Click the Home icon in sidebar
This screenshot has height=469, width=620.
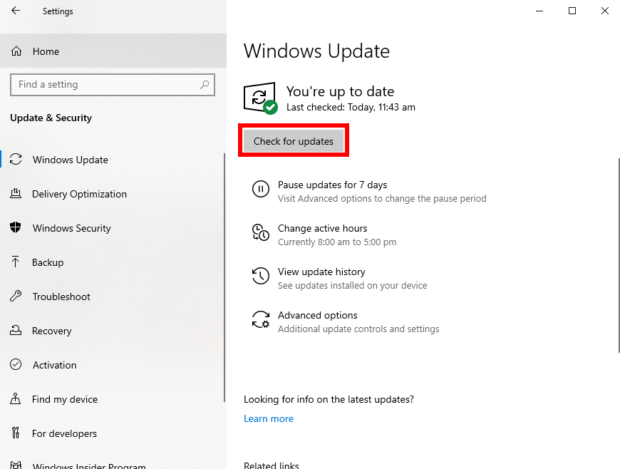point(16,51)
